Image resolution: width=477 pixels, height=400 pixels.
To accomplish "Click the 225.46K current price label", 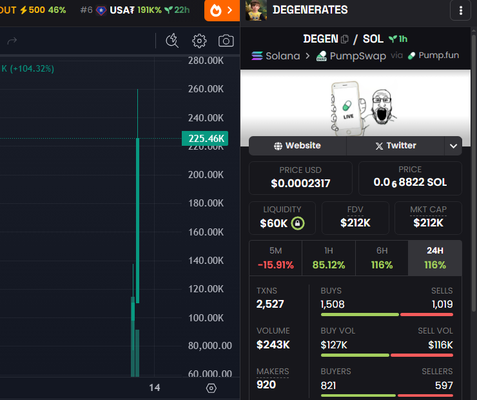I will [x=205, y=138].
